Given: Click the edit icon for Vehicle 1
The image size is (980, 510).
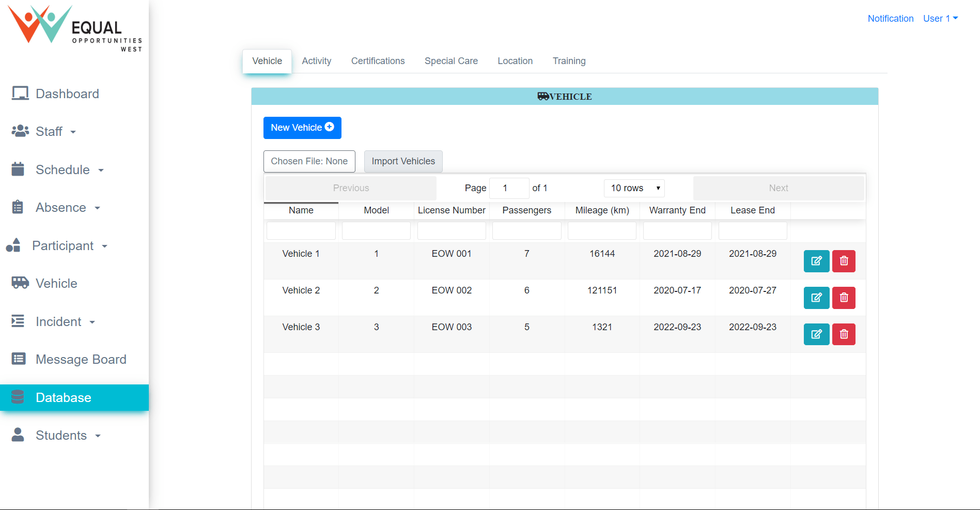Looking at the screenshot, I should (x=816, y=261).
